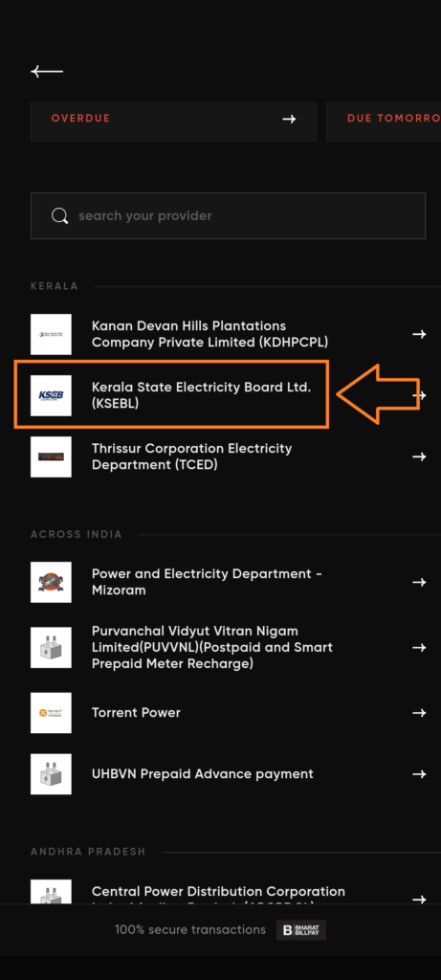Click the Bharat BillPay badge
Screen dimensions: 441x980
tap(301, 930)
